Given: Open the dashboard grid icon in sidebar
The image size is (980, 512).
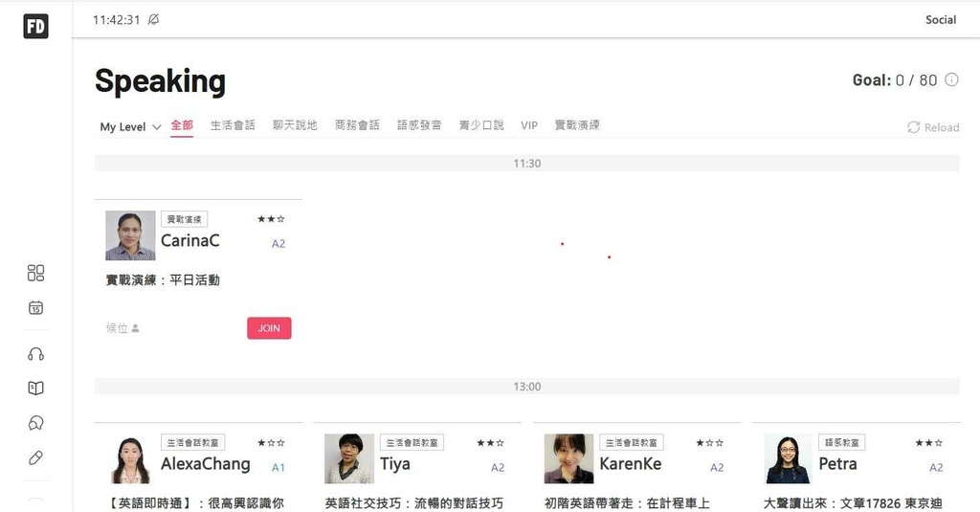Looking at the screenshot, I should pyautogui.click(x=35, y=273).
